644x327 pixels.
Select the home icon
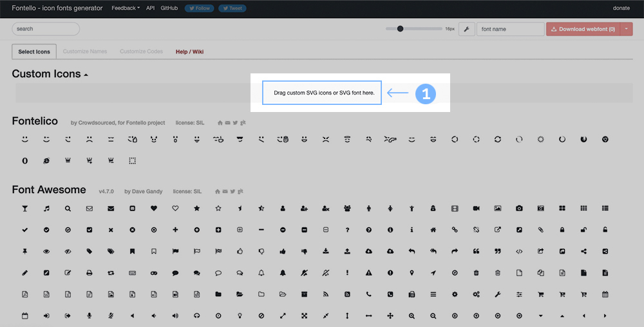[x=433, y=230]
